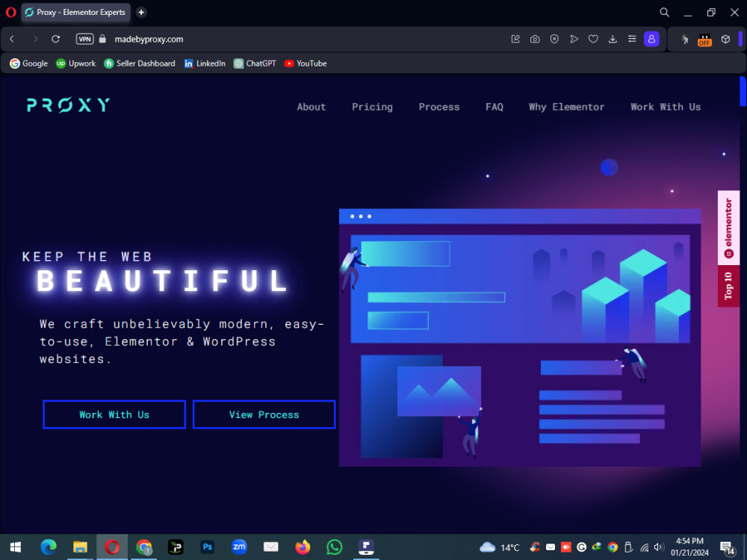Open the Opera menu with the red O
This screenshot has width=747, height=560.
point(10,13)
